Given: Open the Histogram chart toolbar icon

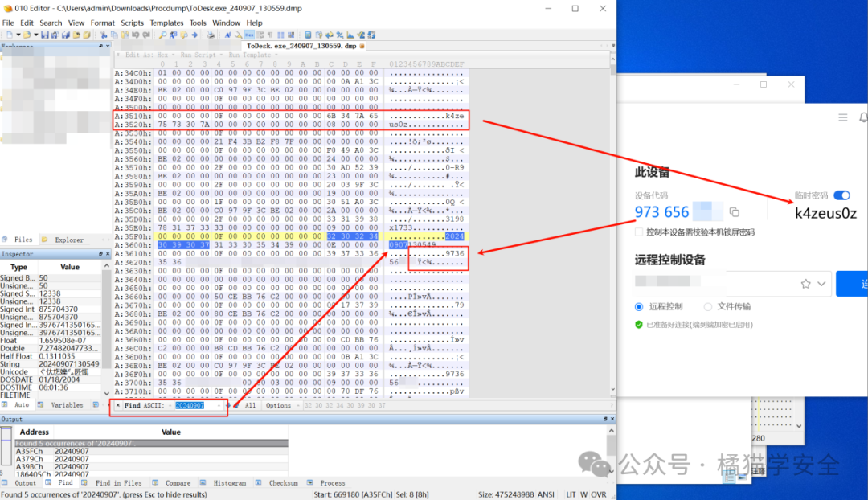Looking at the screenshot, I should pyautogui.click(x=350, y=35).
